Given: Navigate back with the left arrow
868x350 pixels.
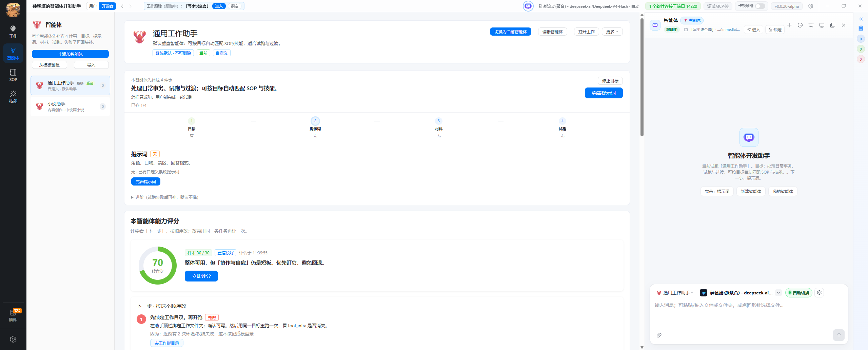Looking at the screenshot, I should [122, 6].
